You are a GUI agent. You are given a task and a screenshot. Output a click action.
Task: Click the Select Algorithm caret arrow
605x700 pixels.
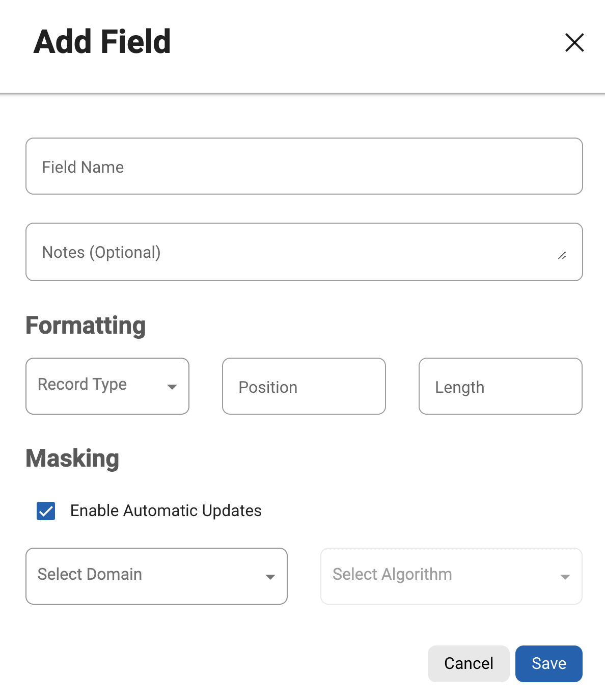click(565, 577)
